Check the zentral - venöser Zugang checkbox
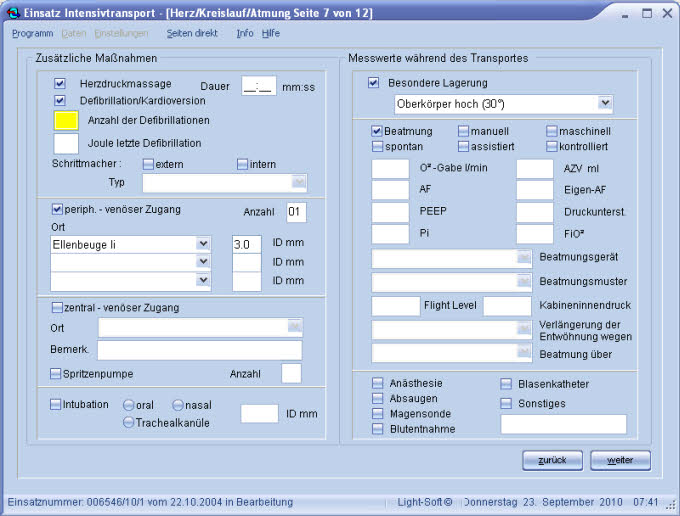680x516 pixels. 57,308
